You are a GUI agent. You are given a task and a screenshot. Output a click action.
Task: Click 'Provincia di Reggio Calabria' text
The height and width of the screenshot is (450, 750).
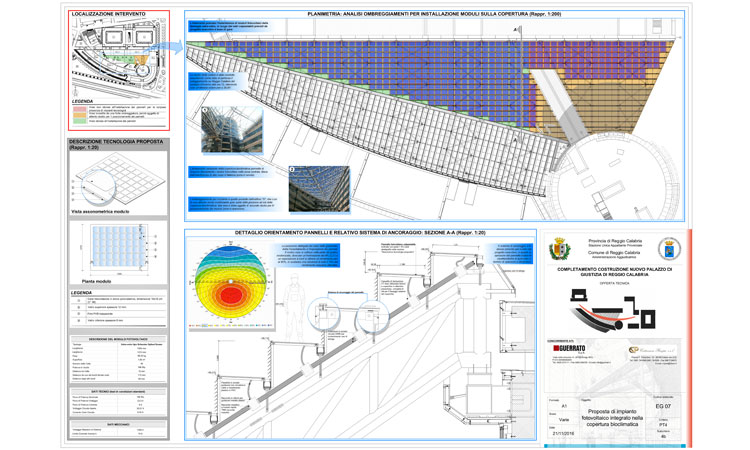click(615, 241)
